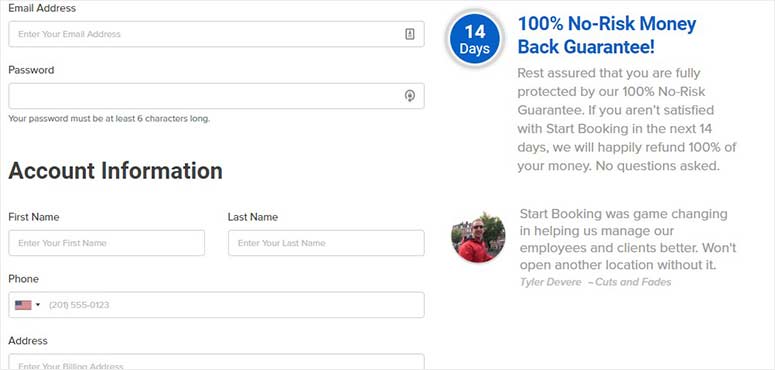Click the 14 Days guarantee badge
The width and height of the screenshot is (775, 370).
[474, 39]
